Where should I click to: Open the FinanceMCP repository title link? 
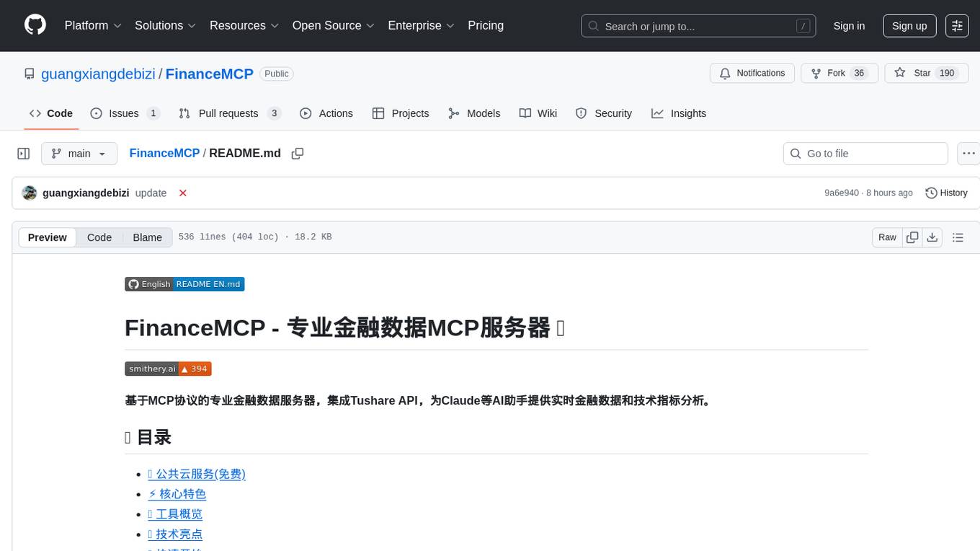(210, 74)
